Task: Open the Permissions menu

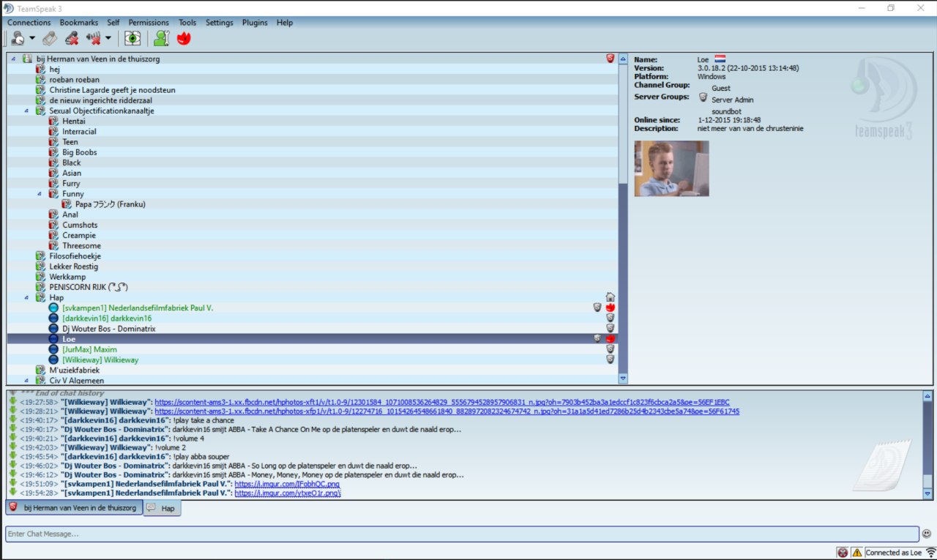Action: click(x=149, y=23)
